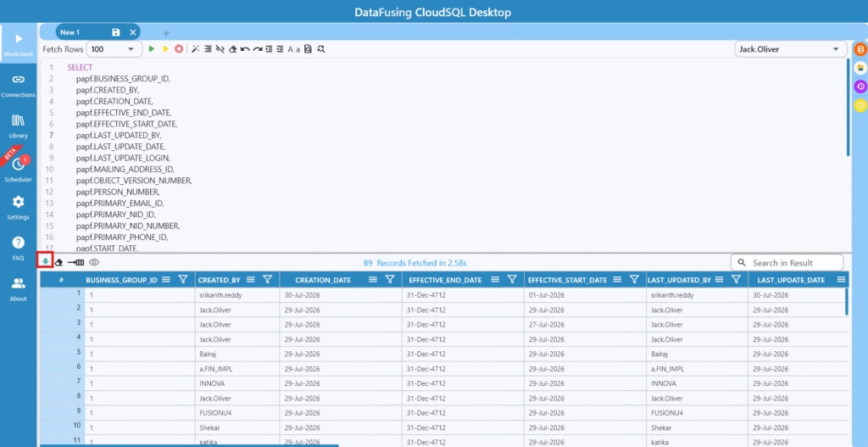Filter the BUSINESS_GROUP_ID column
This screenshot has width=868, height=447.
183,280
